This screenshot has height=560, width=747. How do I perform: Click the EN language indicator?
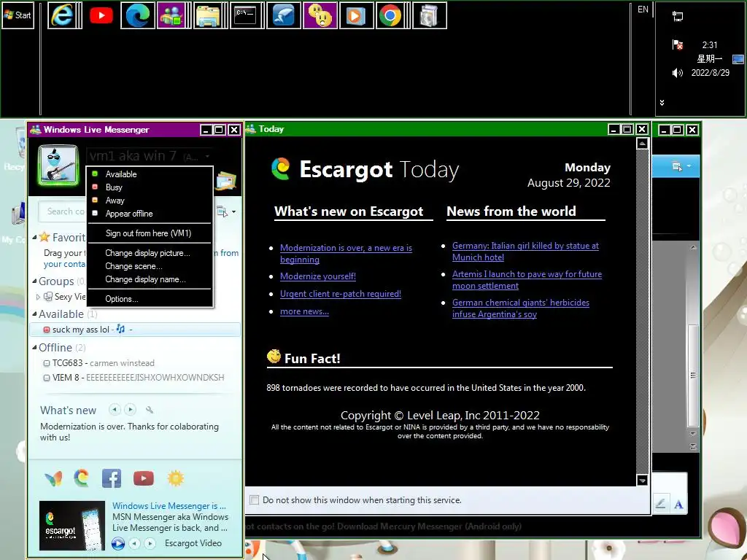click(x=643, y=9)
